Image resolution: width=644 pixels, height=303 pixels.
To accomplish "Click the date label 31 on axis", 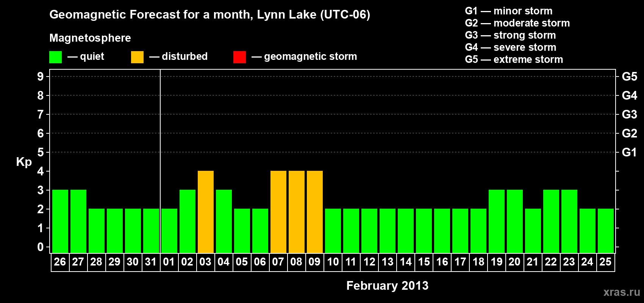I will pyautogui.click(x=151, y=262).
